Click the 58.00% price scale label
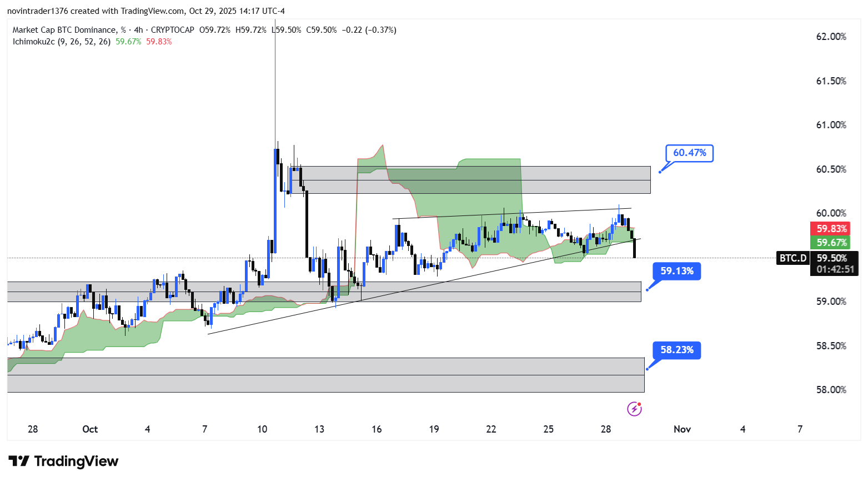Screen dimensions: 868x482 831,390
